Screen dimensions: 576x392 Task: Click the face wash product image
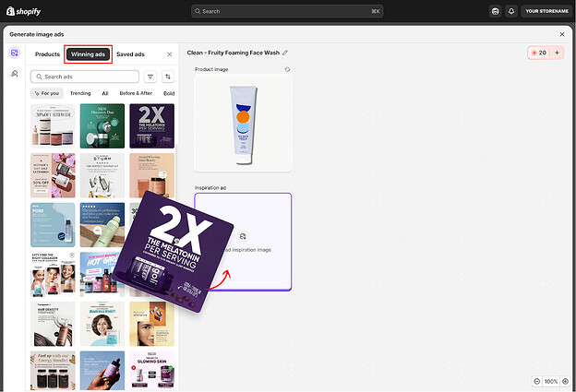point(243,123)
